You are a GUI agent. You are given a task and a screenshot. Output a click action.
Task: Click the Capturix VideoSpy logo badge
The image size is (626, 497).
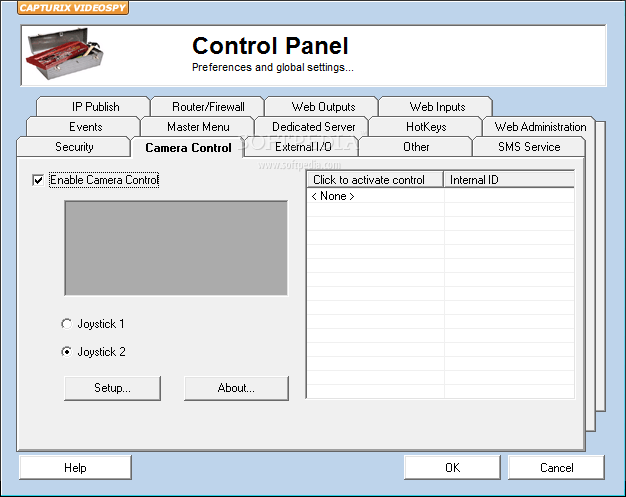pyautogui.click(x=73, y=8)
